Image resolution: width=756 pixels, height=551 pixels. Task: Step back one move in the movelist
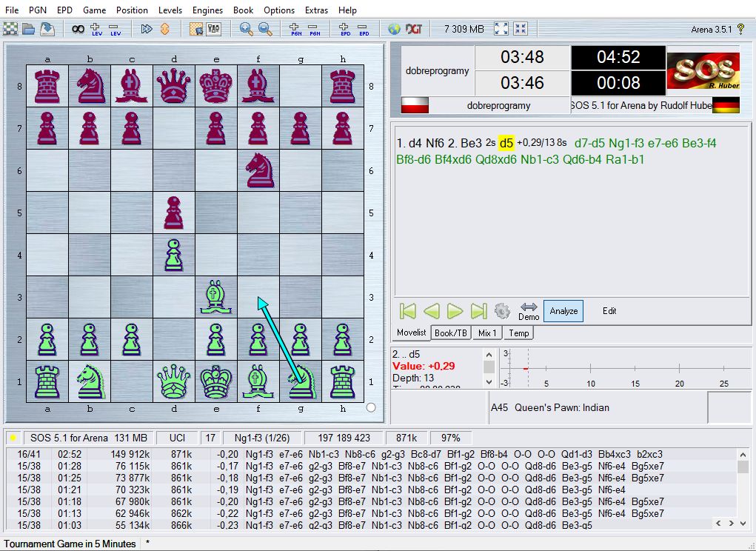(x=432, y=311)
